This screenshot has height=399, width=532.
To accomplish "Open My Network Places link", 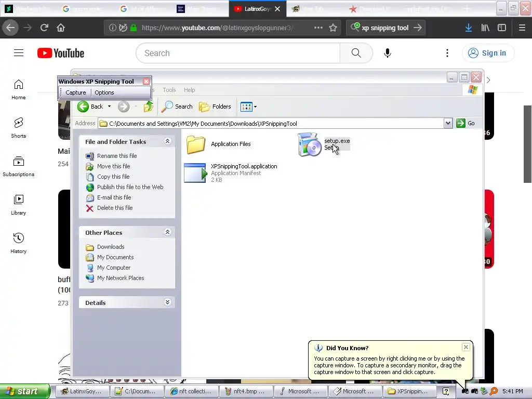I will click(121, 278).
